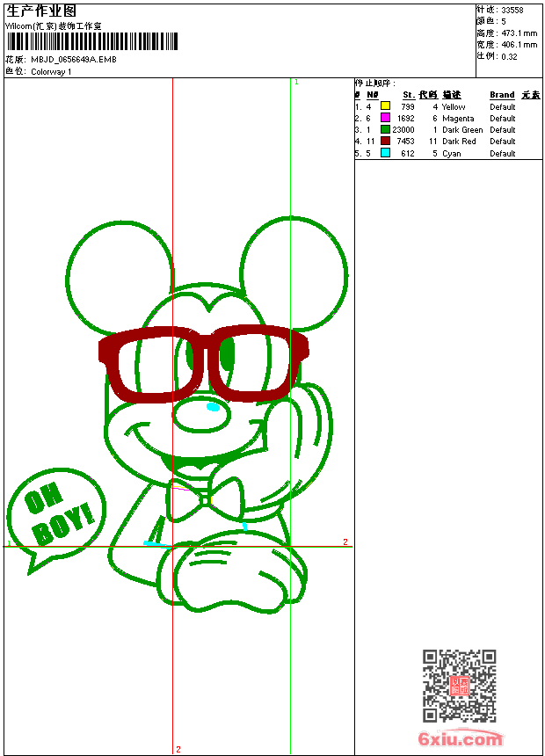Click the height value 473.1 mm
The image size is (545, 756).
coord(519,33)
